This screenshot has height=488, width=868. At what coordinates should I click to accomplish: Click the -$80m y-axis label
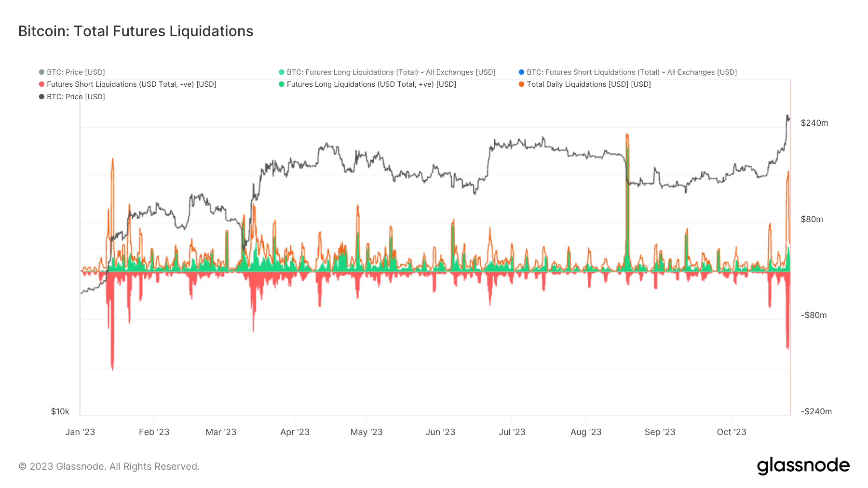tap(814, 315)
